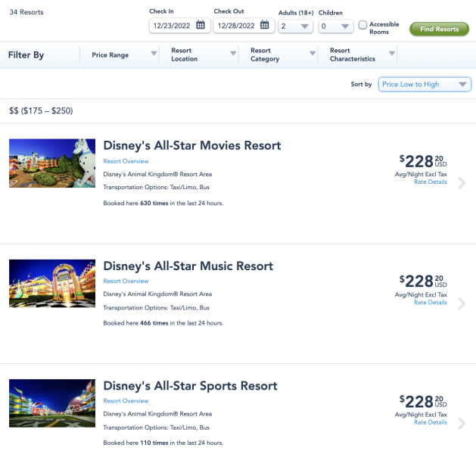Click the arrow chevron beside All-Star Music price
Image resolution: width=476 pixels, height=454 pixels.
tap(462, 303)
